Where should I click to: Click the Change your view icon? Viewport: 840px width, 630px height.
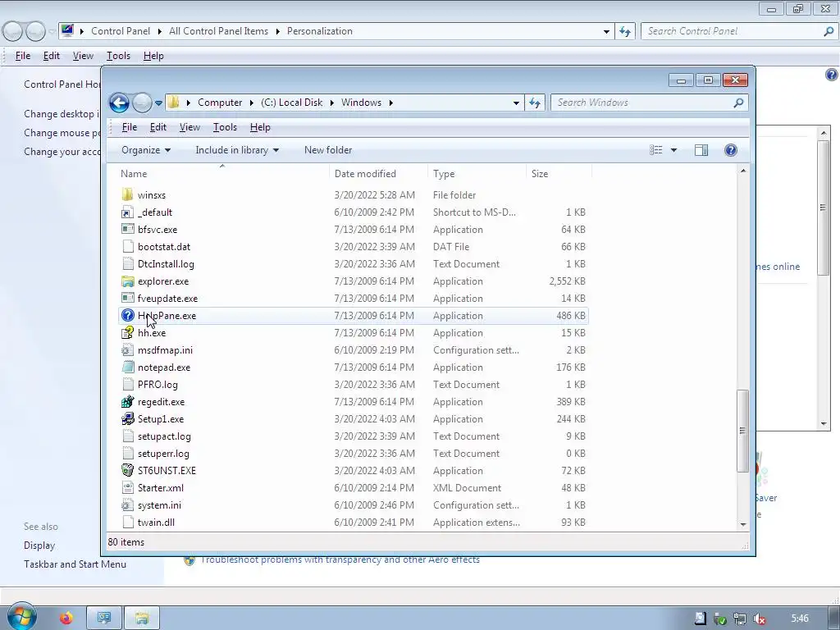(x=656, y=150)
